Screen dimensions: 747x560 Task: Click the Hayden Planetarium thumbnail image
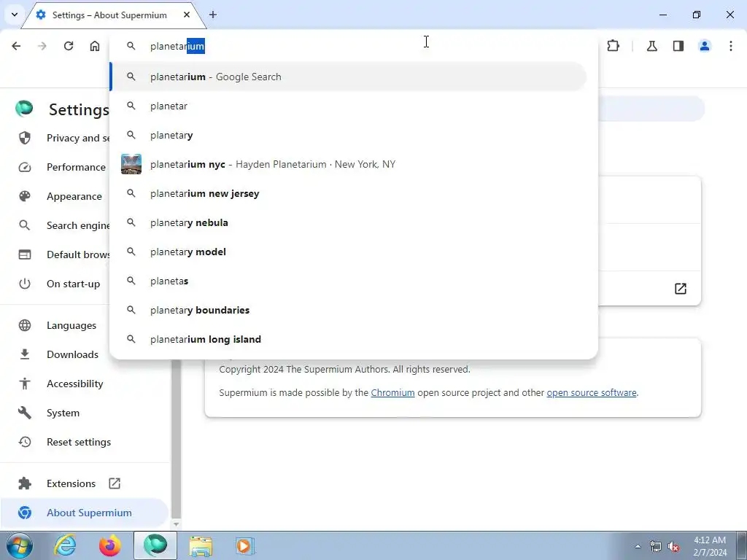131,164
